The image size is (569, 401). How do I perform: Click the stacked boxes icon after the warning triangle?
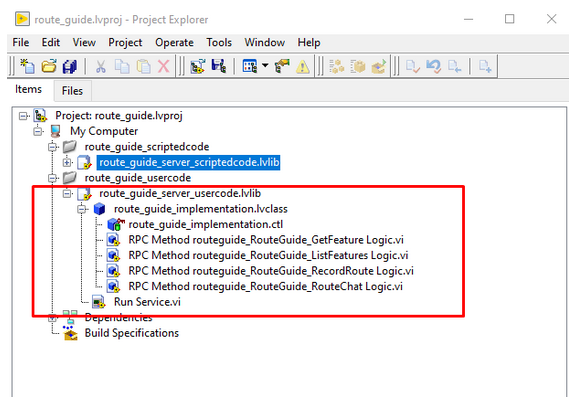pyautogui.click(x=336, y=66)
